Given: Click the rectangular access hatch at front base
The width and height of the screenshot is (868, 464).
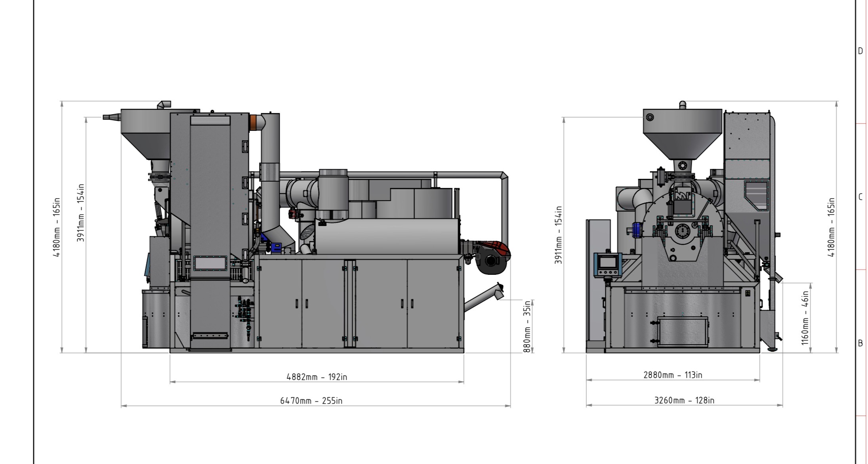Looking at the screenshot, I should (x=683, y=331).
